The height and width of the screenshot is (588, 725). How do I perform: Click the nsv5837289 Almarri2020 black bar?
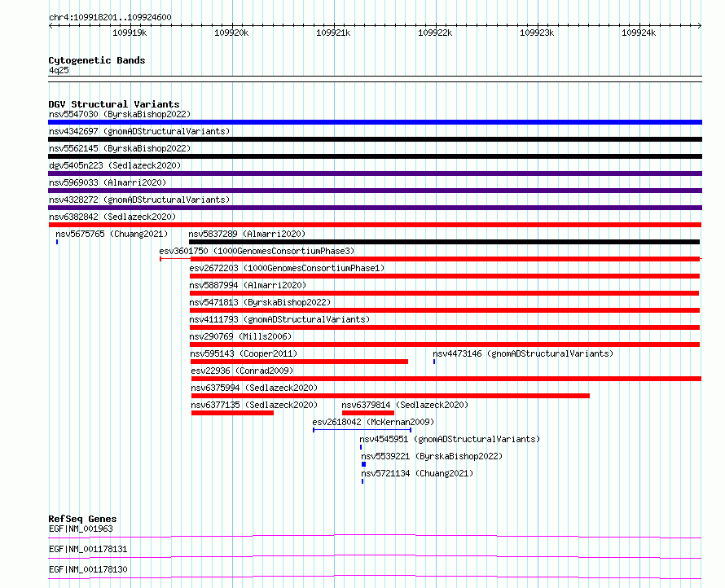tap(444, 242)
